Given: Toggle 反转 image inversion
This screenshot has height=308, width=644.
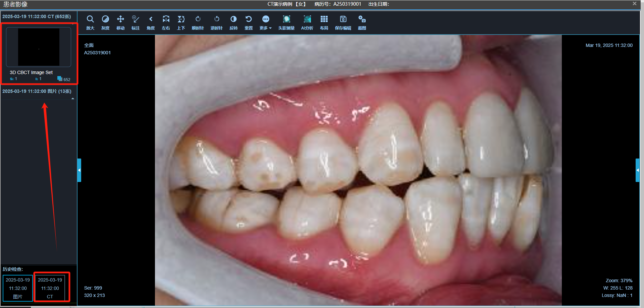Looking at the screenshot, I should [233, 22].
